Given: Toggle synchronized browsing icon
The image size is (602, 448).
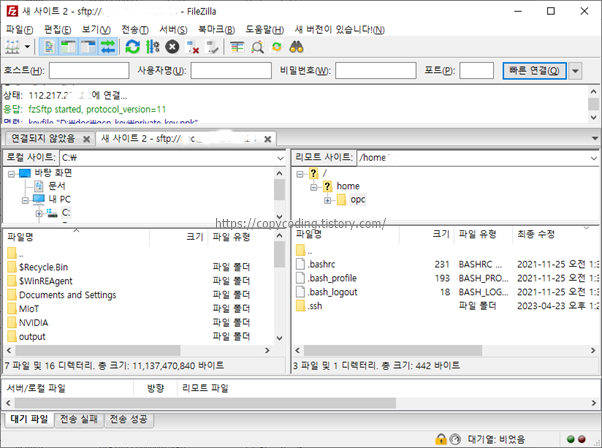Looking at the screenshot, I should [x=277, y=47].
